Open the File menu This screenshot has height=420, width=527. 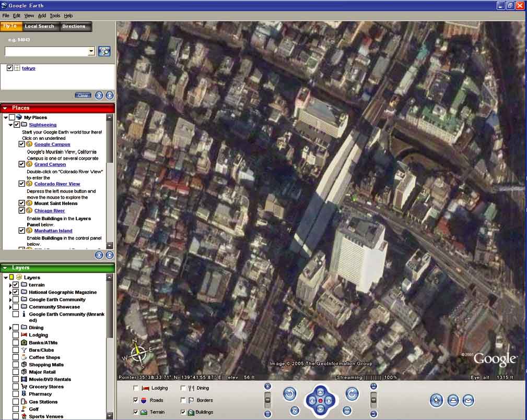click(x=6, y=16)
